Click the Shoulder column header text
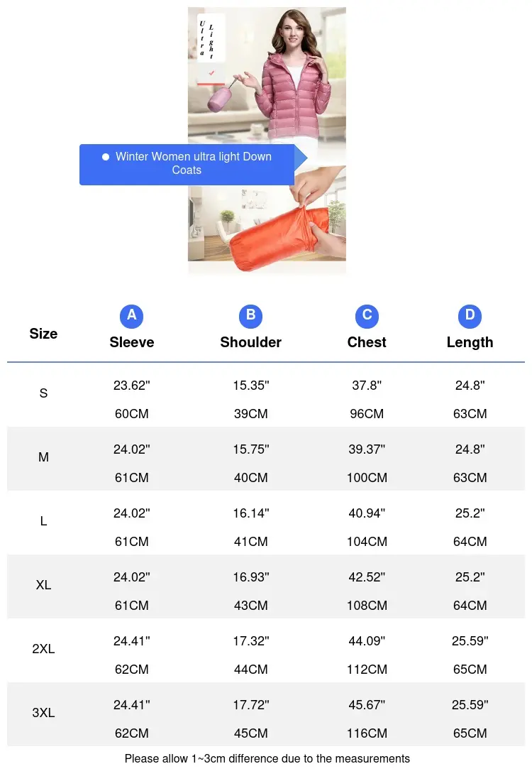The height and width of the screenshot is (781, 532). [251, 342]
